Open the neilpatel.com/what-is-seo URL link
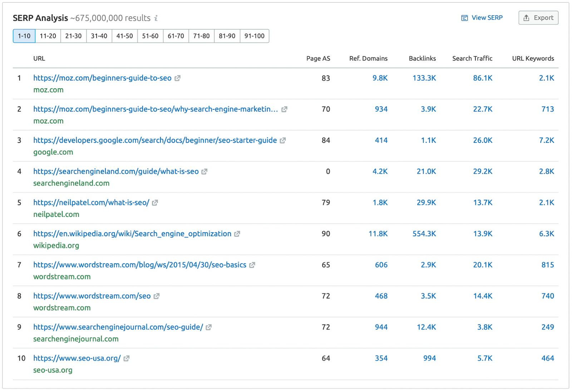The height and width of the screenshot is (392, 572). [91, 202]
